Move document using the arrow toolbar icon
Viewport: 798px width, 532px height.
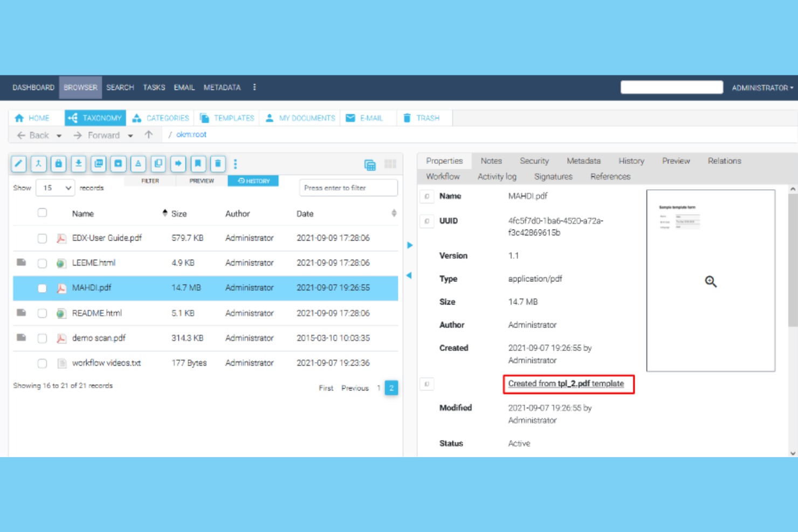tap(178, 164)
